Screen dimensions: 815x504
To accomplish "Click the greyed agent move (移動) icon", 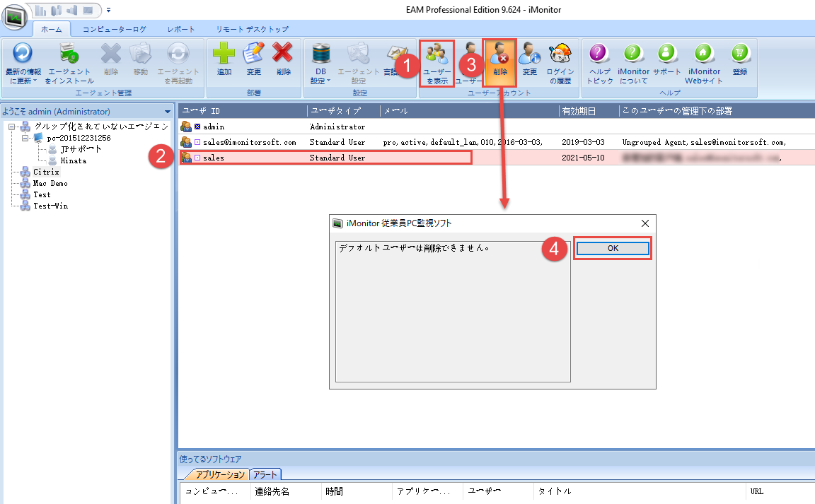I will pyautogui.click(x=140, y=53).
